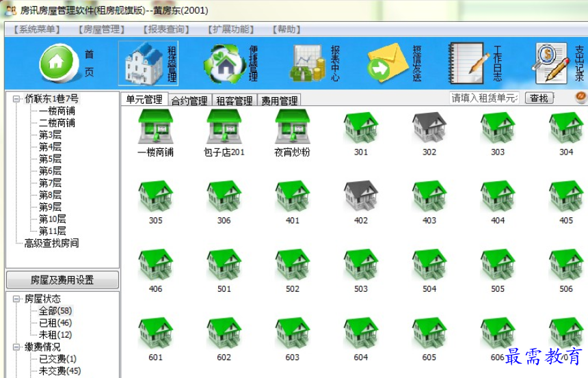Collapse the 侨联东1巷7号 tree node
The height and width of the screenshot is (378, 588).
point(16,99)
